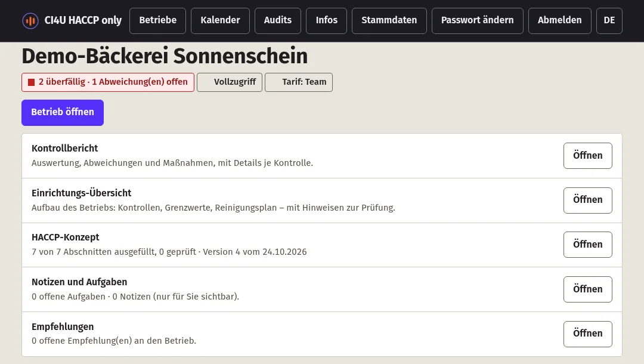Click the 'Notizen und Aufgaben' title text
Image resolution: width=644 pixels, height=364 pixels.
coord(79,282)
